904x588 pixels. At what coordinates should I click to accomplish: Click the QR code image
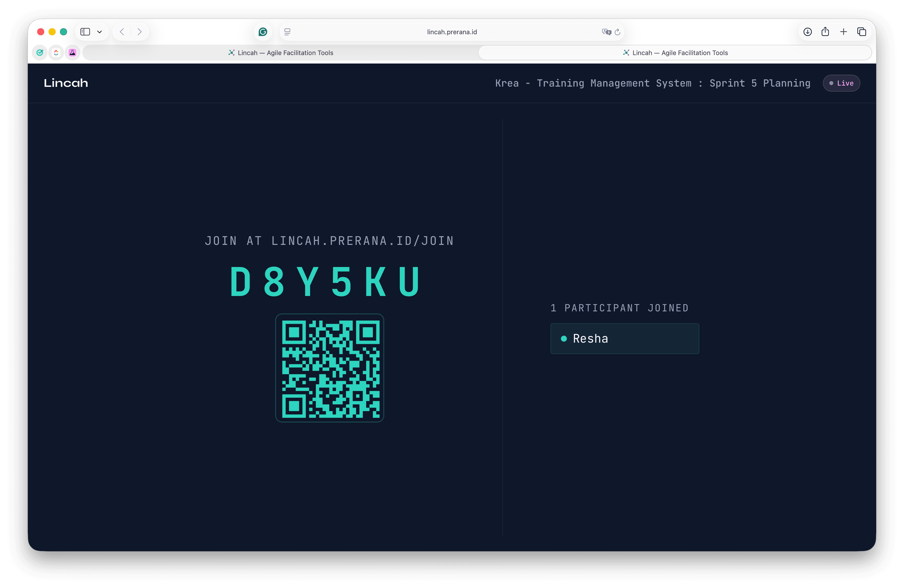tap(330, 368)
